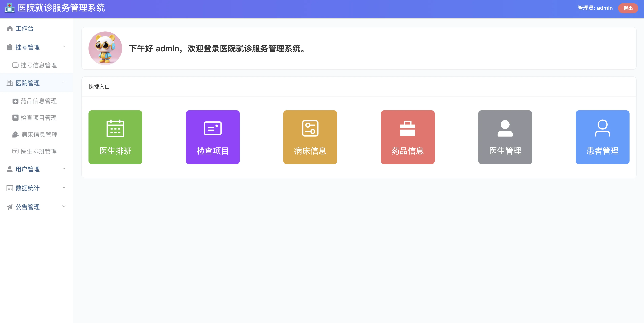Open 病床信息管理 sidebar entry
Viewport: 644px width, 323px height.
tap(39, 135)
